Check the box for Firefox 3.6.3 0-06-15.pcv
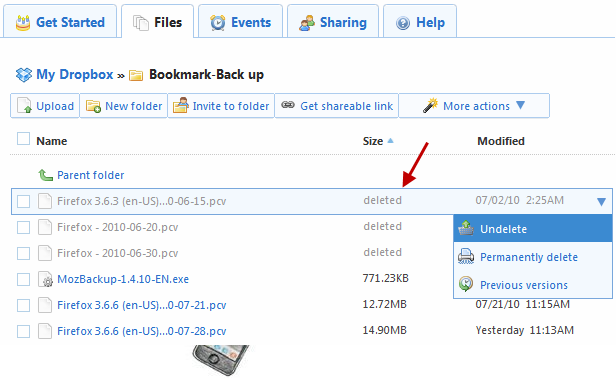The height and width of the screenshot is (379, 616). [x=24, y=201]
